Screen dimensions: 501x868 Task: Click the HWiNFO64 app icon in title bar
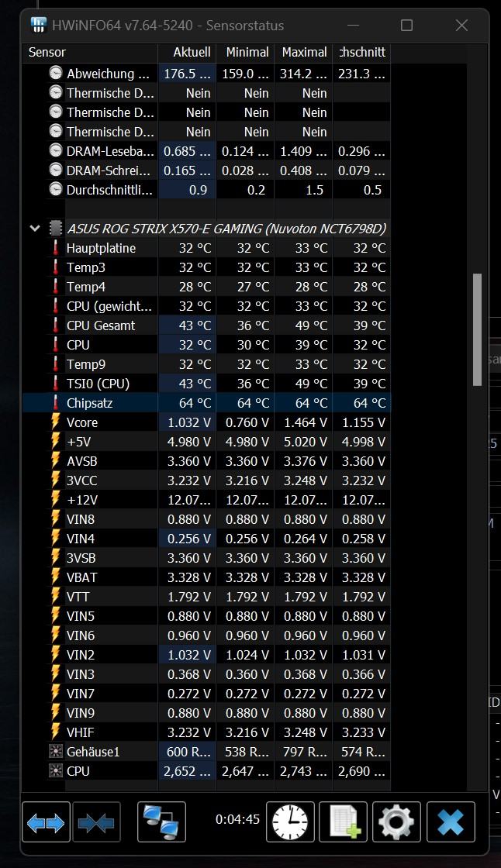38,25
